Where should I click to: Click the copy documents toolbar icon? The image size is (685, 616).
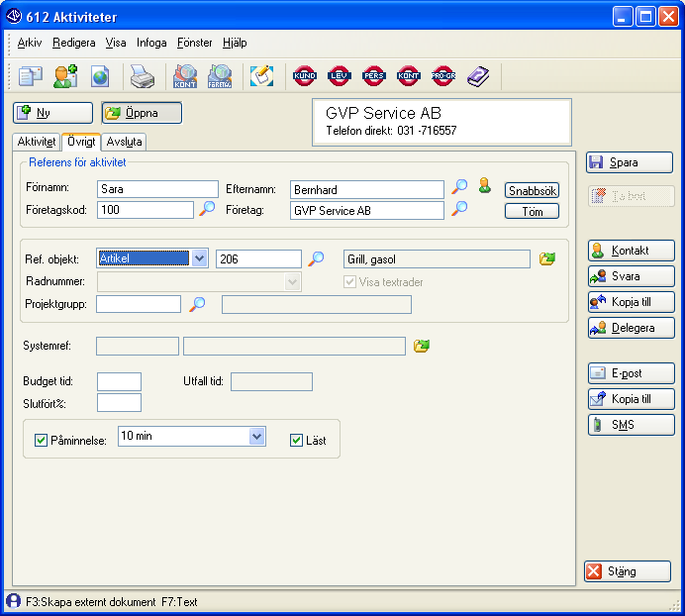[x=30, y=76]
